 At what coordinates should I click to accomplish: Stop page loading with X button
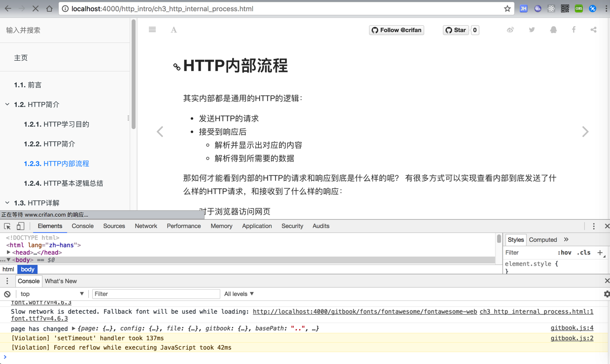pyautogui.click(x=35, y=9)
